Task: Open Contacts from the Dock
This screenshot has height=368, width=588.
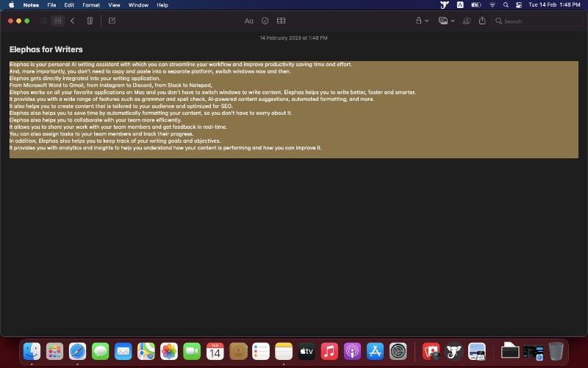Action: [x=238, y=352]
